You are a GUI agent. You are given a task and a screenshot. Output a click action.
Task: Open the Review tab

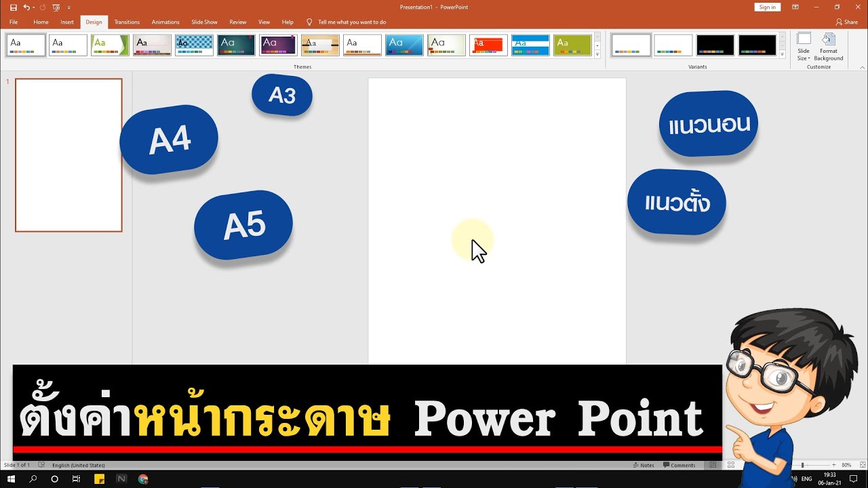coord(238,22)
